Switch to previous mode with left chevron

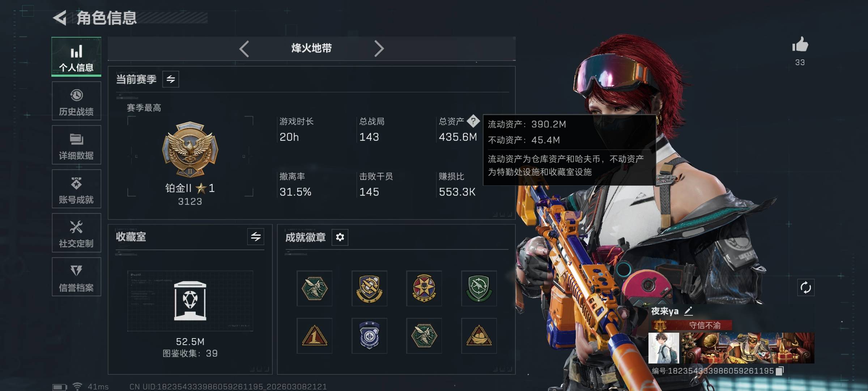coord(244,49)
